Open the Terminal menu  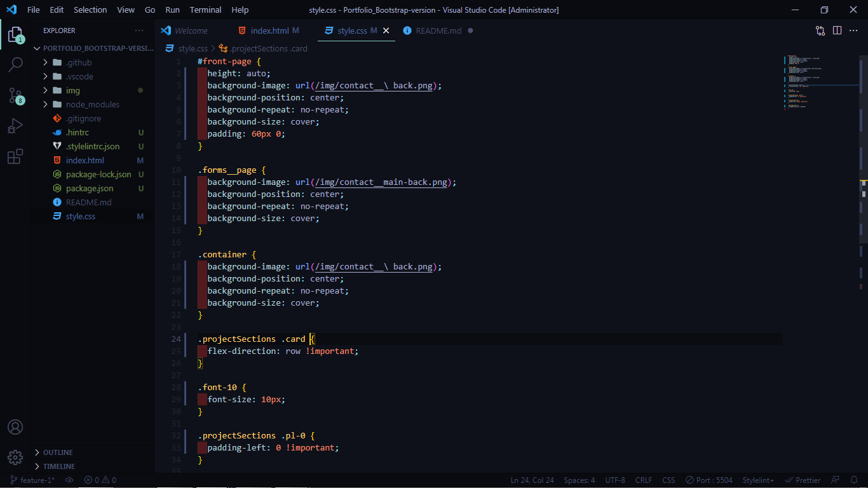click(x=206, y=10)
